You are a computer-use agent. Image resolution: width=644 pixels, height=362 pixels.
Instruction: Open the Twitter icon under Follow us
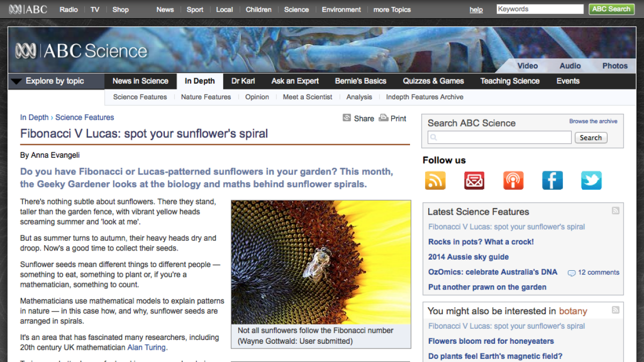[591, 180]
